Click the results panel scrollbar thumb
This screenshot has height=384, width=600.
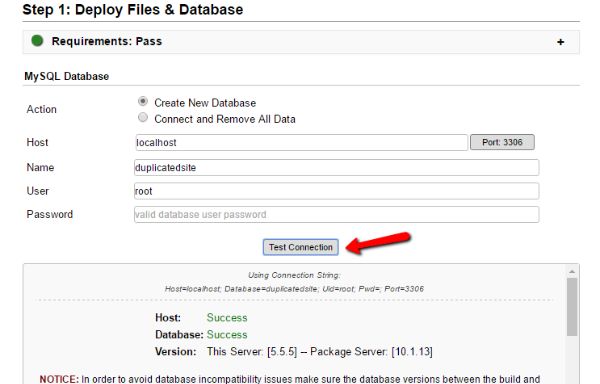[572, 307]
